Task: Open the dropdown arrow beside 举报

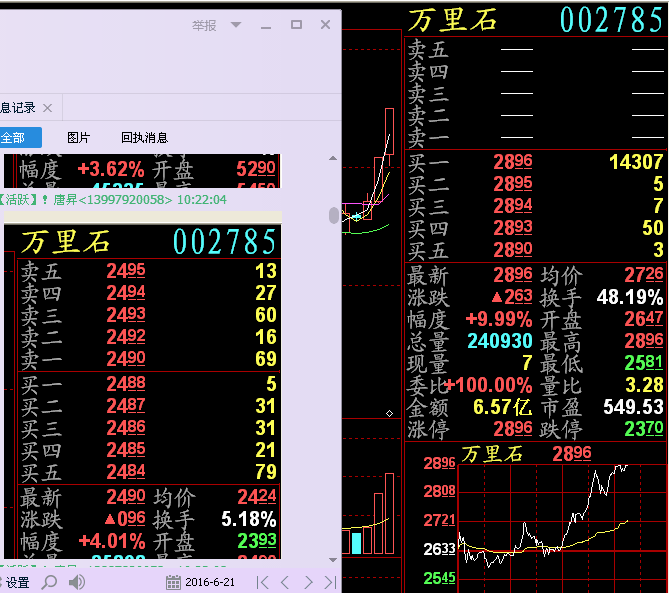Action: 236,24
